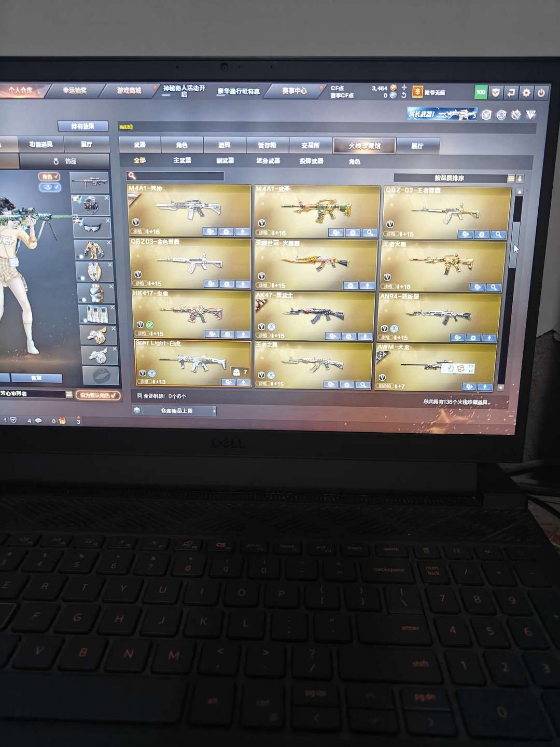Click the gift box icon in bottom bar
The height and width of the screenshot is (747, 560).
pyautogui.click(x=62, y=421)
